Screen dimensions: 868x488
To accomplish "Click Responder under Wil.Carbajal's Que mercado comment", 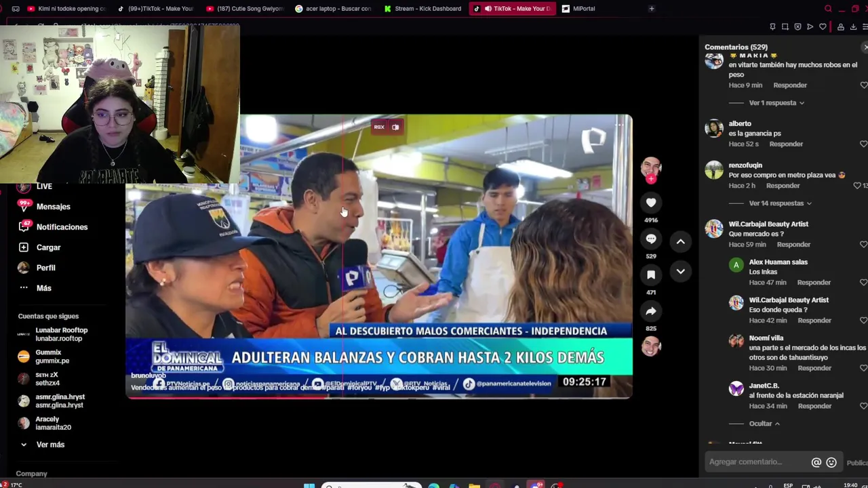I will coord(793,245).
